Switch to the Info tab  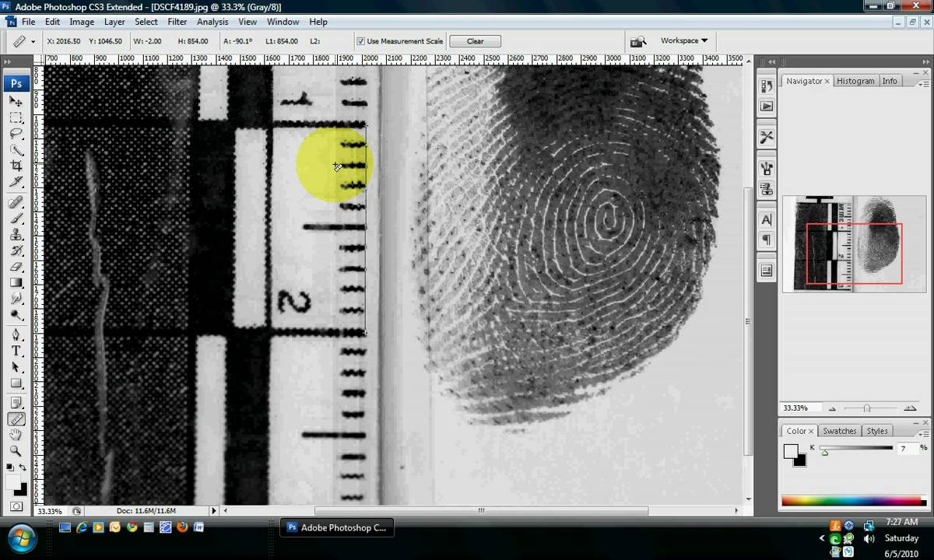coord(890,81)
